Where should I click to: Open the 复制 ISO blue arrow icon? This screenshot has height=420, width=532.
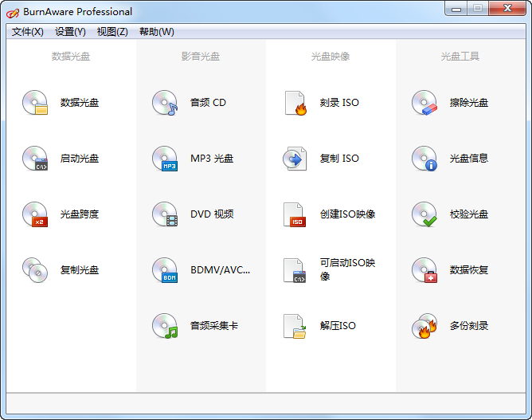click(295, 159)
